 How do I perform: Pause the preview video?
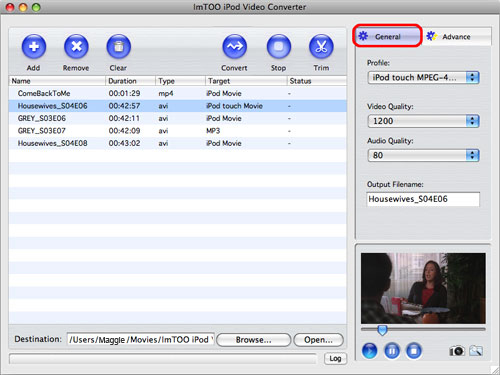coord(392,351)
